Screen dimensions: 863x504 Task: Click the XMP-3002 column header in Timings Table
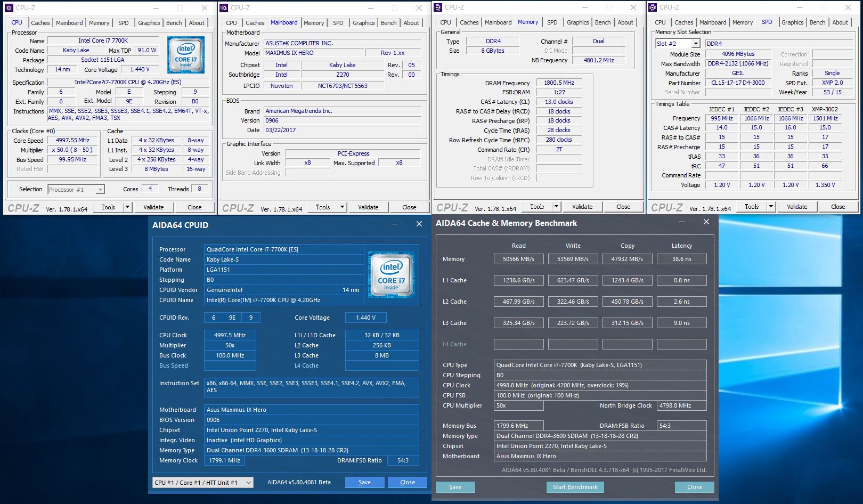click(825, 109)
